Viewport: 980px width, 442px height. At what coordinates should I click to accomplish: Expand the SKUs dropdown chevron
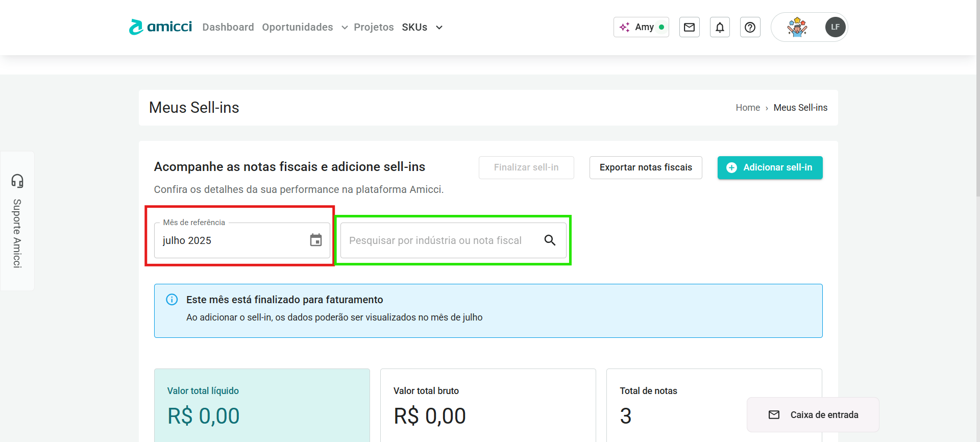(439, 28)
